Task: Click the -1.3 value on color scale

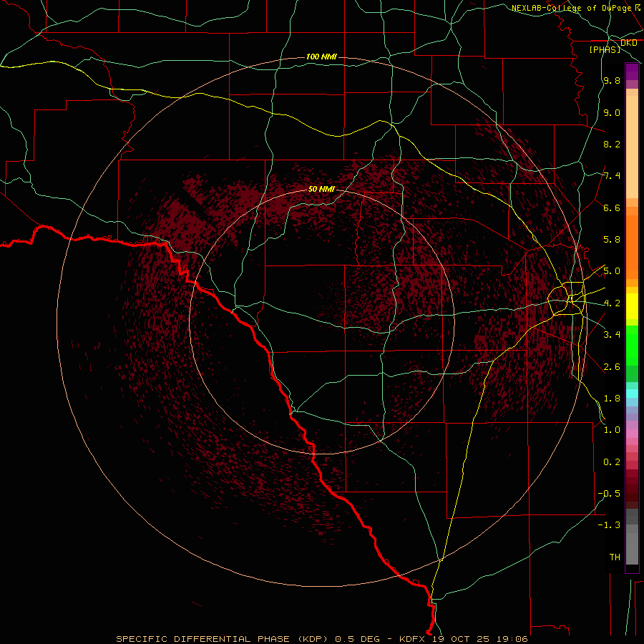Action: click(x=609, y=525)
